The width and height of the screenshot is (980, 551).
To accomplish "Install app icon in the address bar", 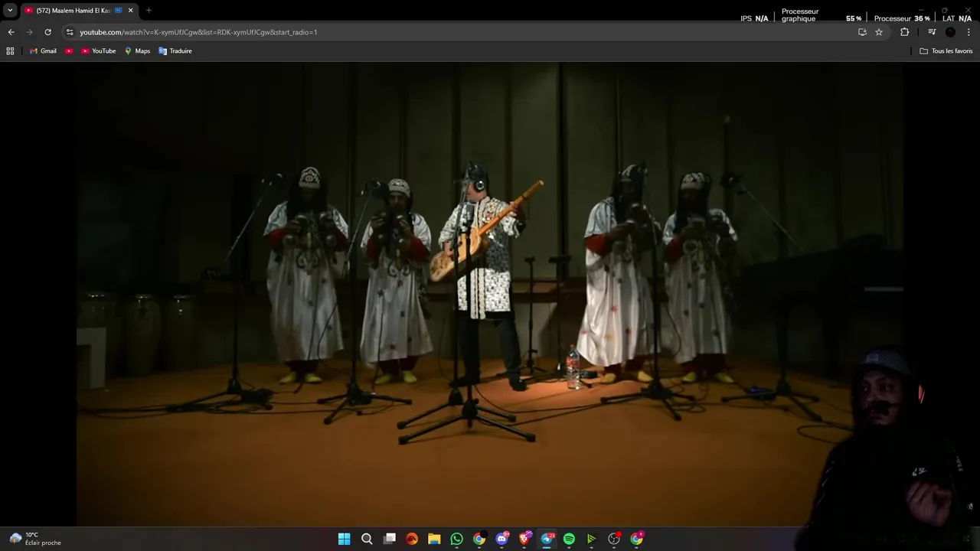I will coord(862,32).
